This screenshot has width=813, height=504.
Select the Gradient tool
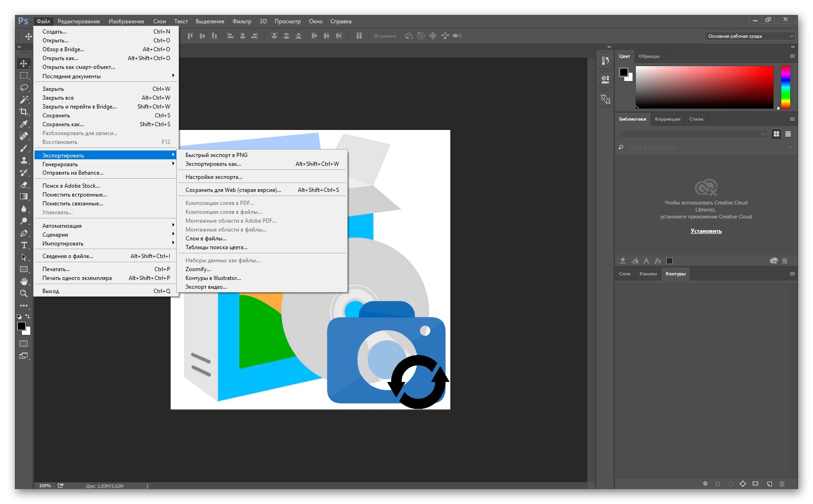point(24,197)
